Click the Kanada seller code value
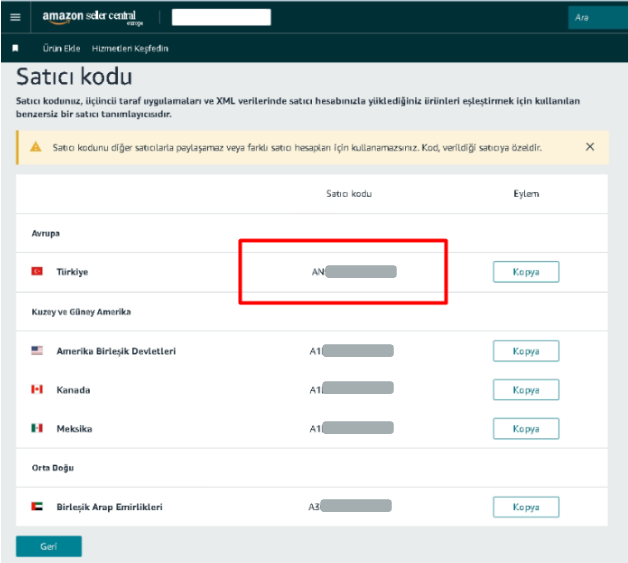The height and width of the screenshot is (563, 628). [x=351, y=388]
